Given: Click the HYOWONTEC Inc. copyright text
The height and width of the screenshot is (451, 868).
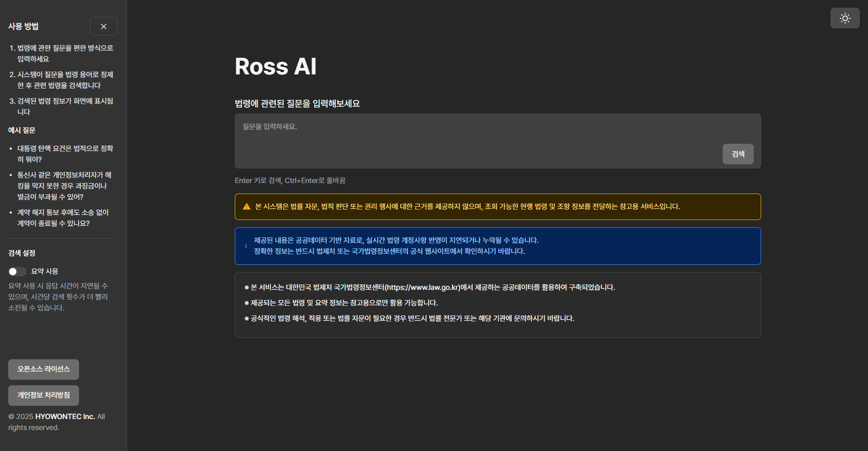Looking at the screenshot, I should (65, 417).
